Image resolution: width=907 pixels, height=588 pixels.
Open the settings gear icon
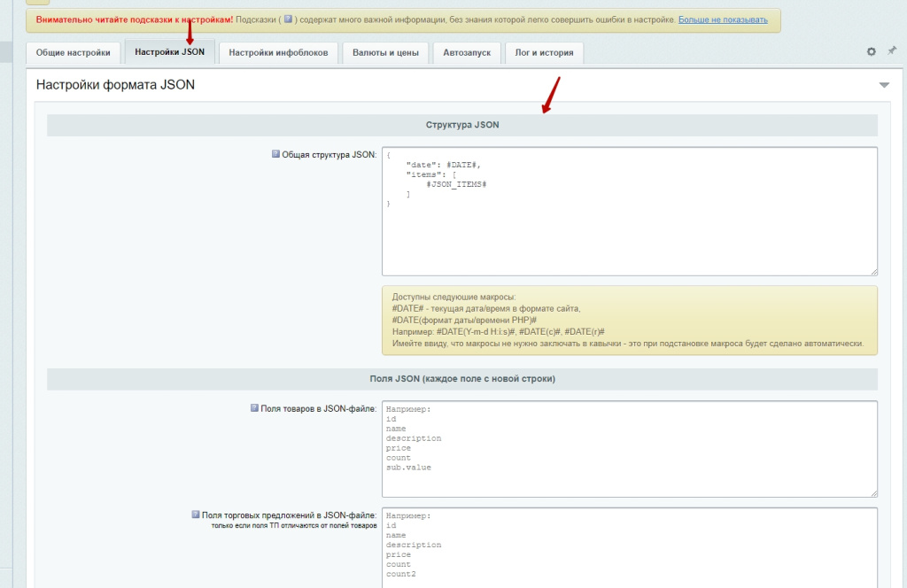click(x=872, y=51)
